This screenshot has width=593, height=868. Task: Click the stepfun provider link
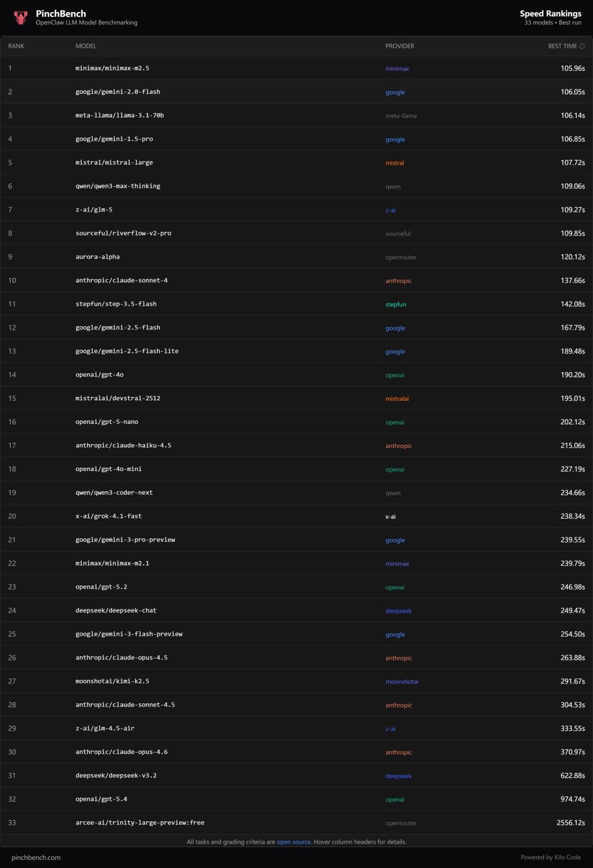(396, 304)
